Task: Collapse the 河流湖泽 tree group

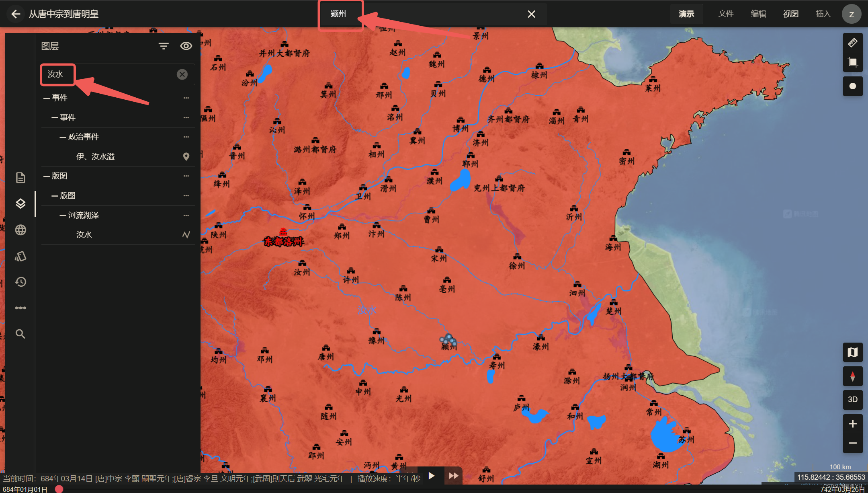Action: click(x=63, y=216)
